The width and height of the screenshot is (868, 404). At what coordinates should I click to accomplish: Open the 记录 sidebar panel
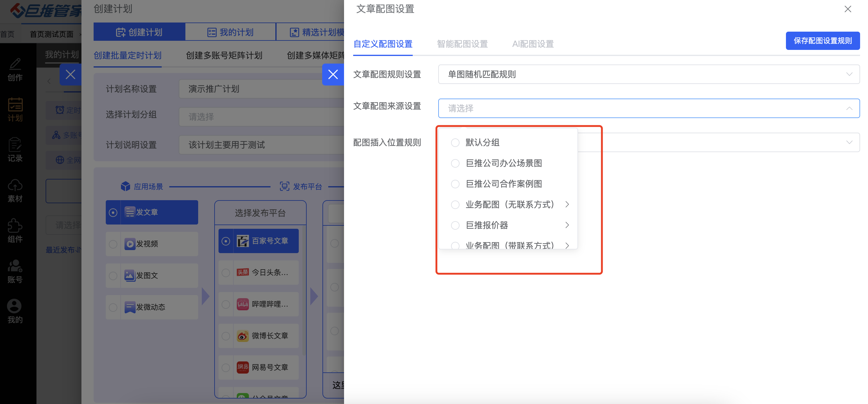(x=15, y=149)
